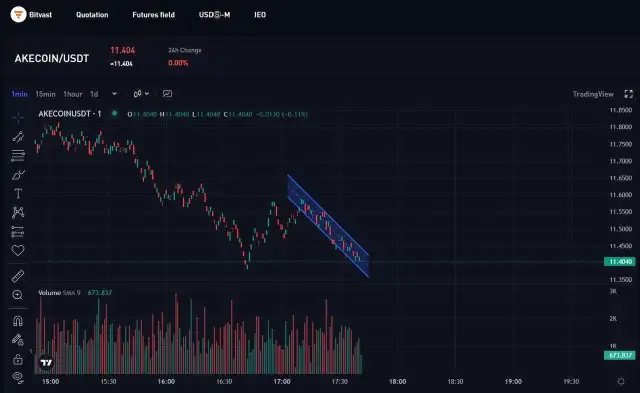Open the USDⓈ-M menu
640x393 pixels.
point(214,15)
